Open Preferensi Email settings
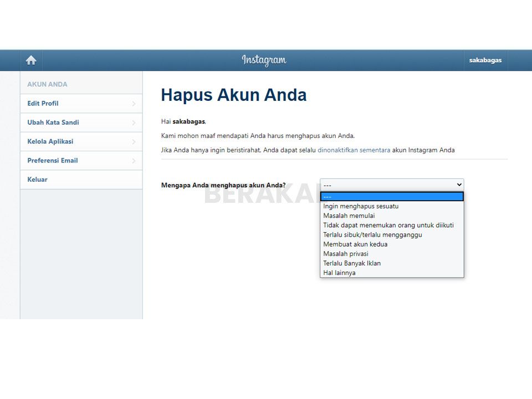This screenshot has height=399, width=532. (x=81, y=161)
